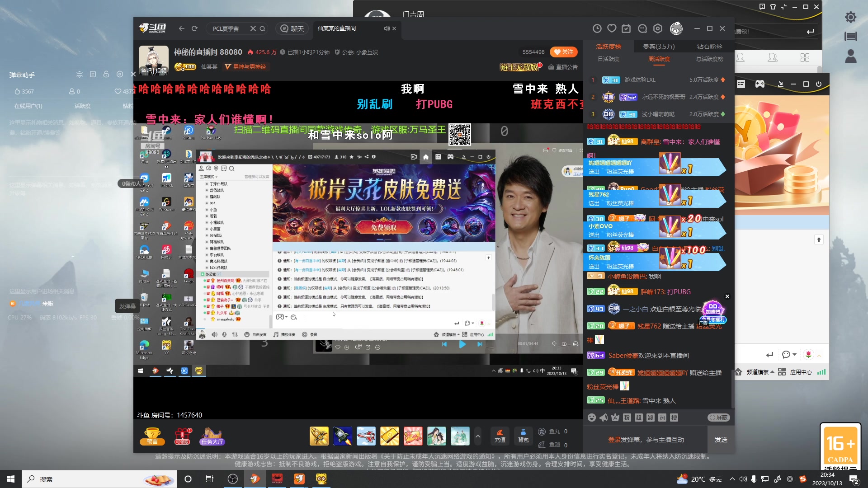Click rank 3 user 浅小唱萌萌哒
The image size is (868, 488).
click(x=658, y=114)
